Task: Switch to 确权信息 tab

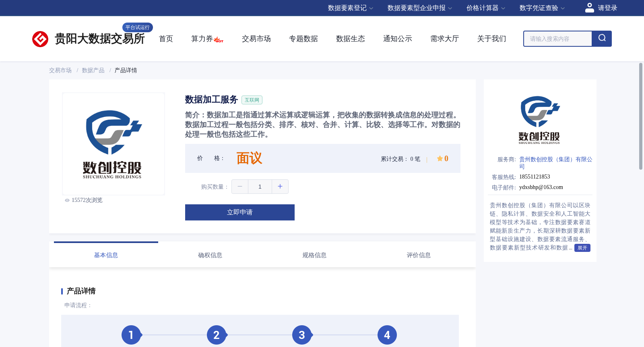Action: 210,255
